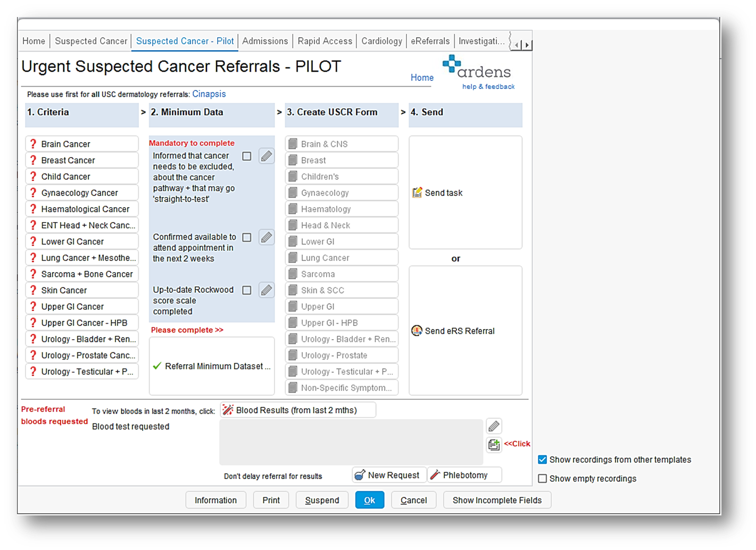Open Head & Neck USCR form
This screenshot has height=550, width=756.
point(342,225)
